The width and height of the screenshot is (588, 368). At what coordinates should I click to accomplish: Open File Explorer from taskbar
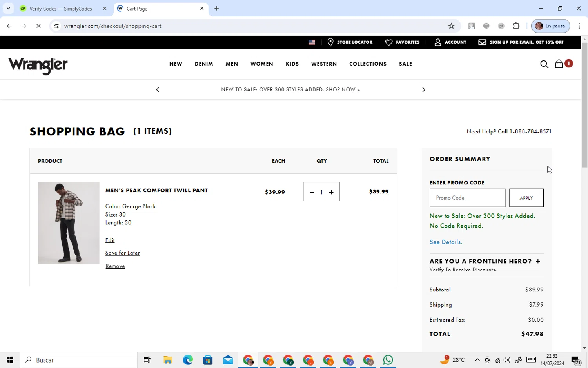tap(168, 360)
